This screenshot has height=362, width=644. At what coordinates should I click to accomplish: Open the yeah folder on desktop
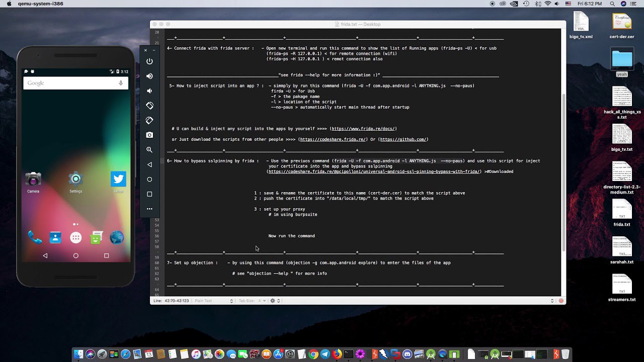coord(622,62)
